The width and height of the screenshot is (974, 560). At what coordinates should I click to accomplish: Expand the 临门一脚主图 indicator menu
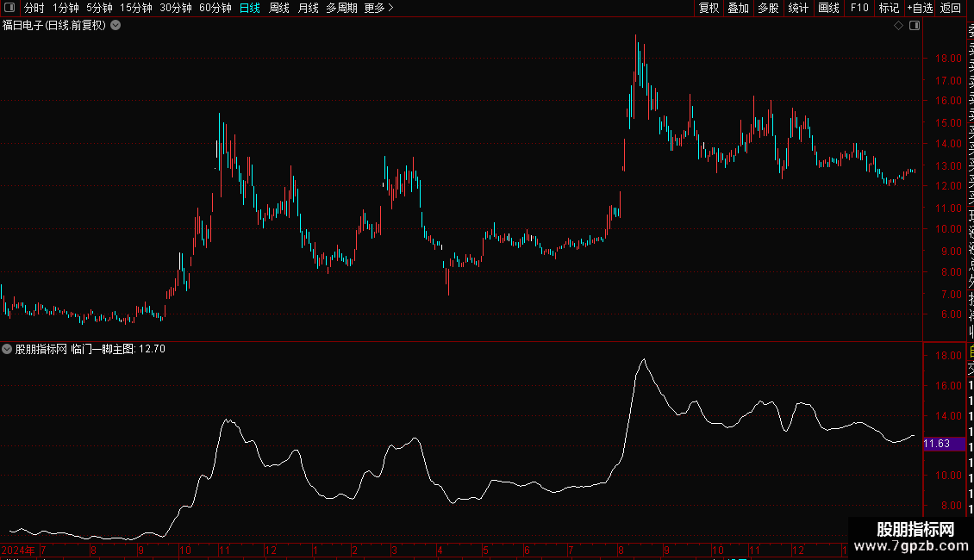coord(7,349)
